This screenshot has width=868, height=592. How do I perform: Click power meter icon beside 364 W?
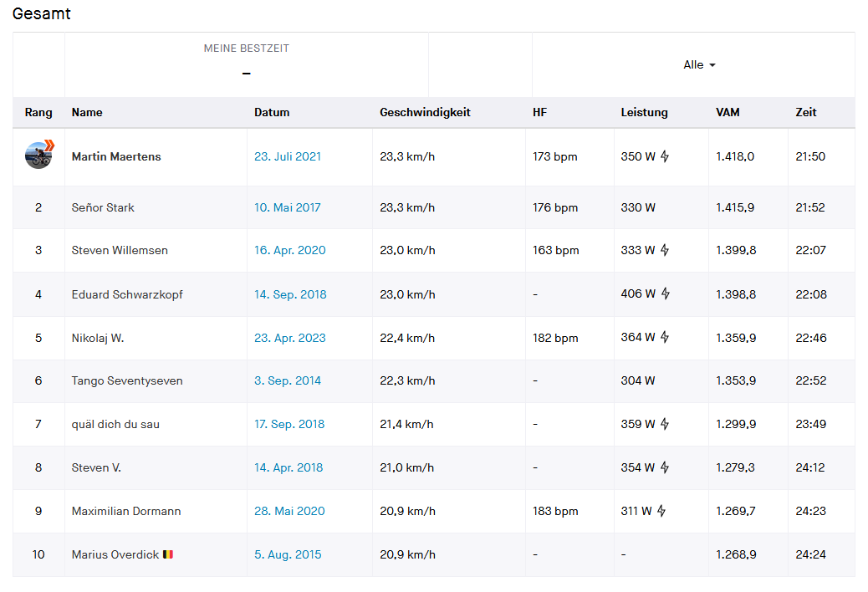pos(665,337)
